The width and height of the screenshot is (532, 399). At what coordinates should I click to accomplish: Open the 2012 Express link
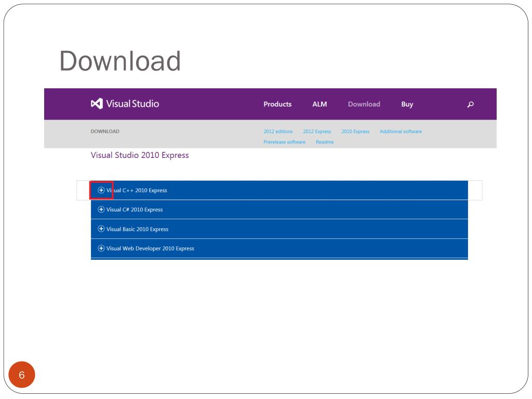pyautogui.click(x=317, y=131)
